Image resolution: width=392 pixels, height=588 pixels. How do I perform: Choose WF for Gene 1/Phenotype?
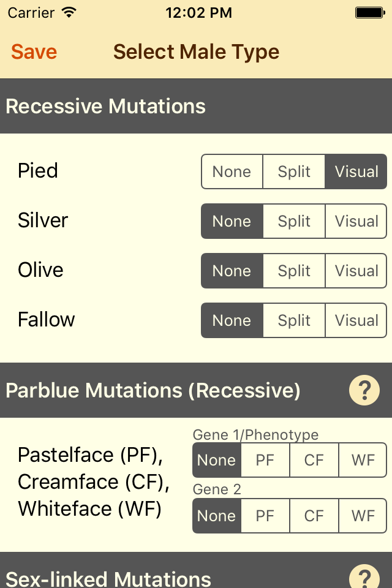[x=363, y=460]
